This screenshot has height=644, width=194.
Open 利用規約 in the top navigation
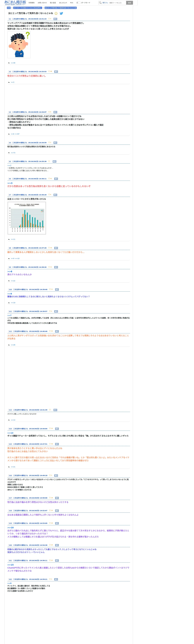[x=32, y=3]
